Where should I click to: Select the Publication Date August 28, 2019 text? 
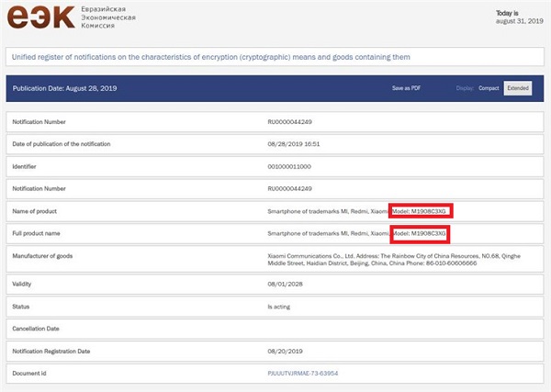[x=64, y=88]
